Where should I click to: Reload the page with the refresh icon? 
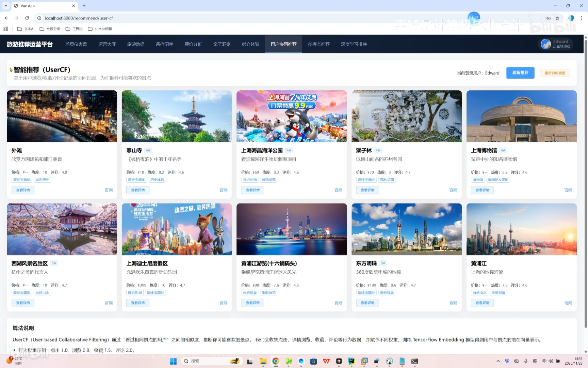(x=27, y=18)
